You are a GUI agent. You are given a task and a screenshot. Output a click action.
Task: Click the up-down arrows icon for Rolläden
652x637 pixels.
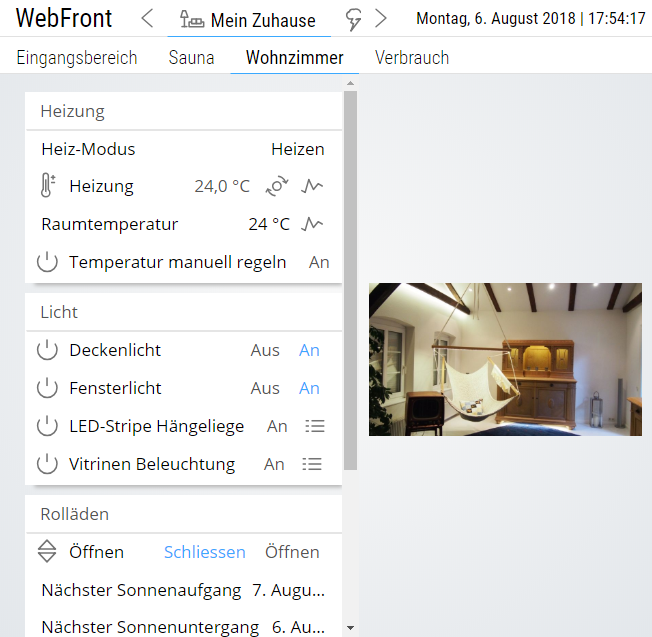click(48, 551)
